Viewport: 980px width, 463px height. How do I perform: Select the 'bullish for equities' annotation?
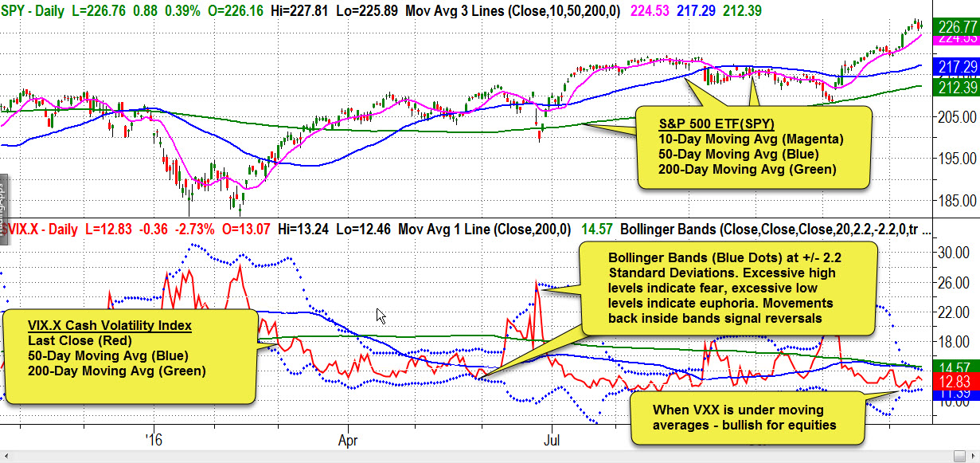[744, 417]
